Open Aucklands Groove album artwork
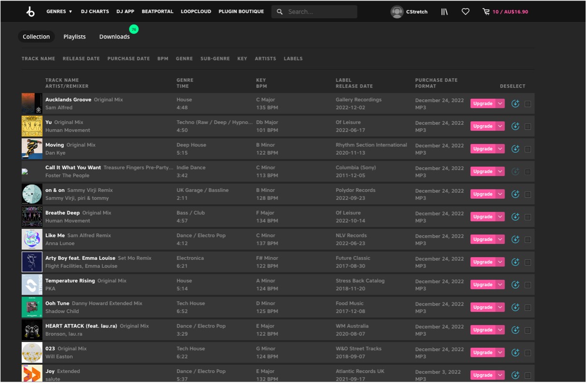This screenshot has width=588, height=384. pos(32,104)
